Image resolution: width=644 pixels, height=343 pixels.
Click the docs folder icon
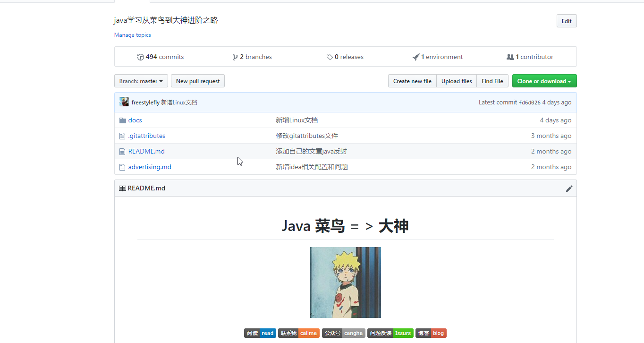click(x=123, y=120)
